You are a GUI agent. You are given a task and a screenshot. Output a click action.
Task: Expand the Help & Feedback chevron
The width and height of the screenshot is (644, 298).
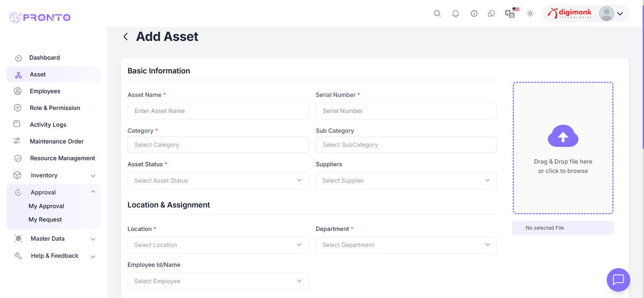tap(93, 256)
